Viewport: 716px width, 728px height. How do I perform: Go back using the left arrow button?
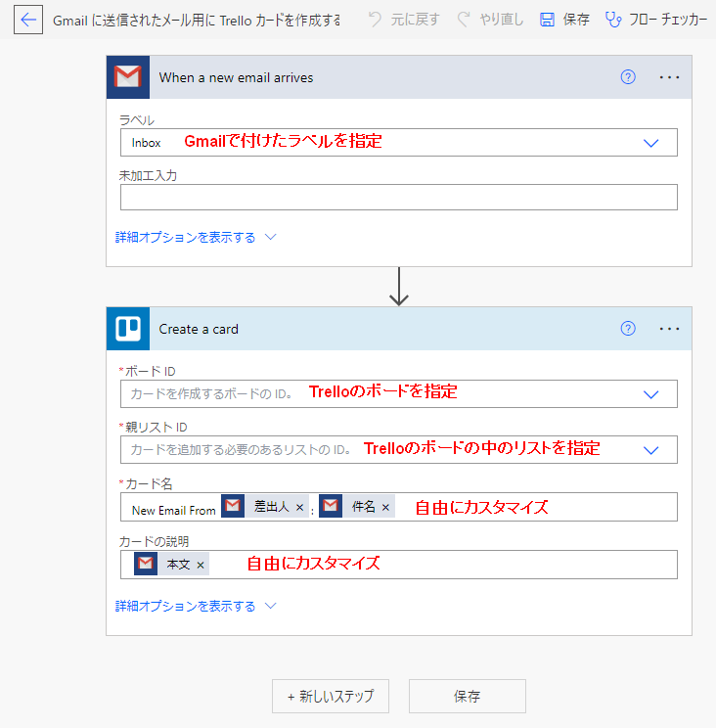(x=28, y=20)
